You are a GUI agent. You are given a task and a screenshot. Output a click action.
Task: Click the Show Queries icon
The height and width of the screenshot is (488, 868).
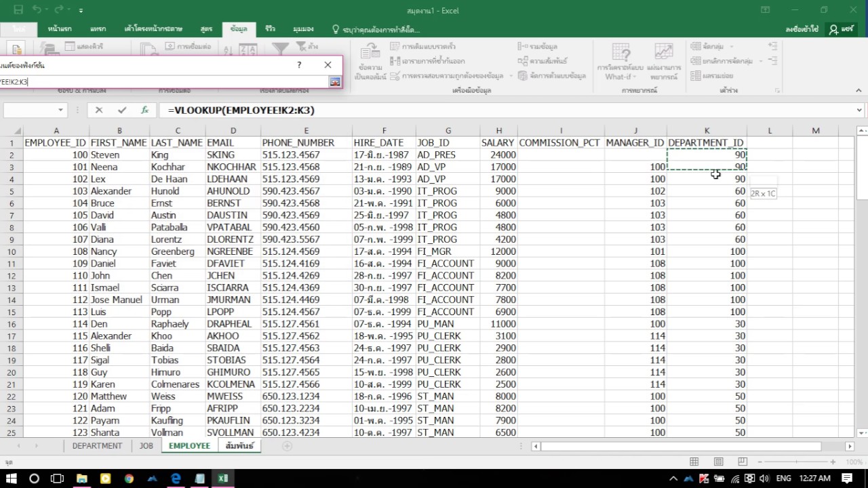(71, 47)
